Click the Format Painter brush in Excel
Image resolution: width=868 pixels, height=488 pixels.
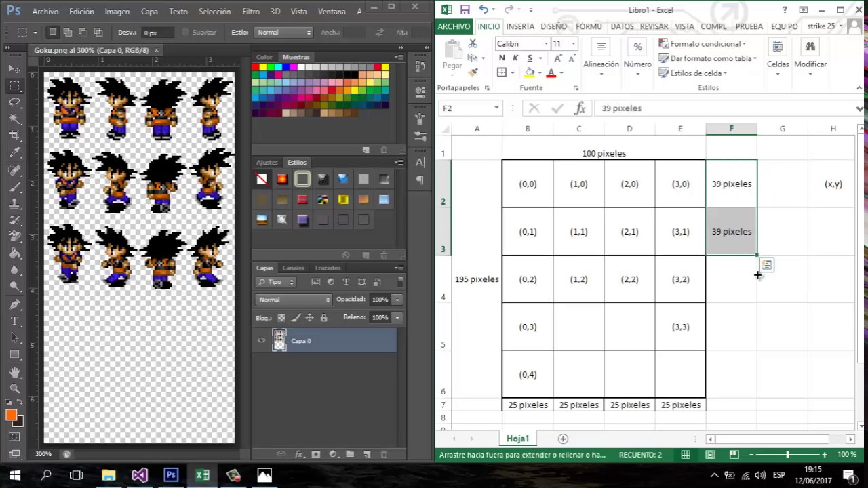click(x=473, y=72)
